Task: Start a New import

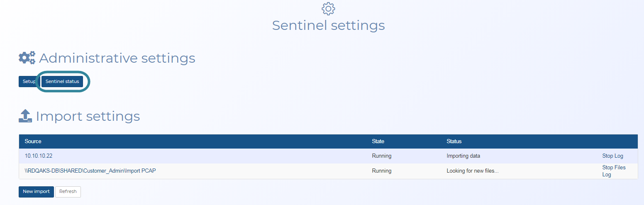Action: (x=36, y=192)
